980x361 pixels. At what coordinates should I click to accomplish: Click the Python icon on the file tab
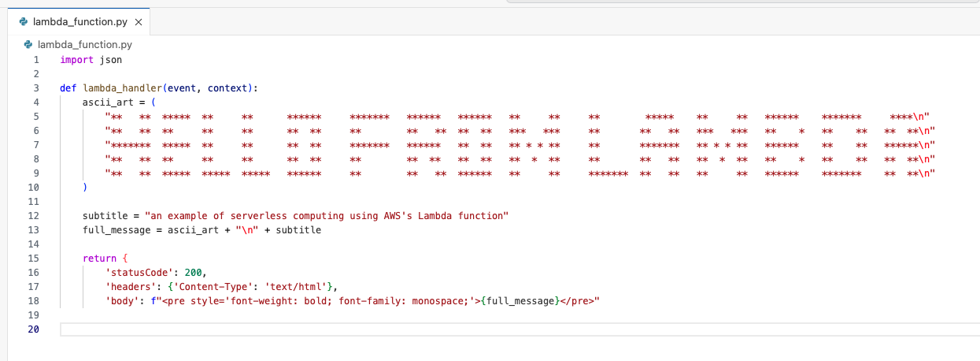click(x=24, y=22)
